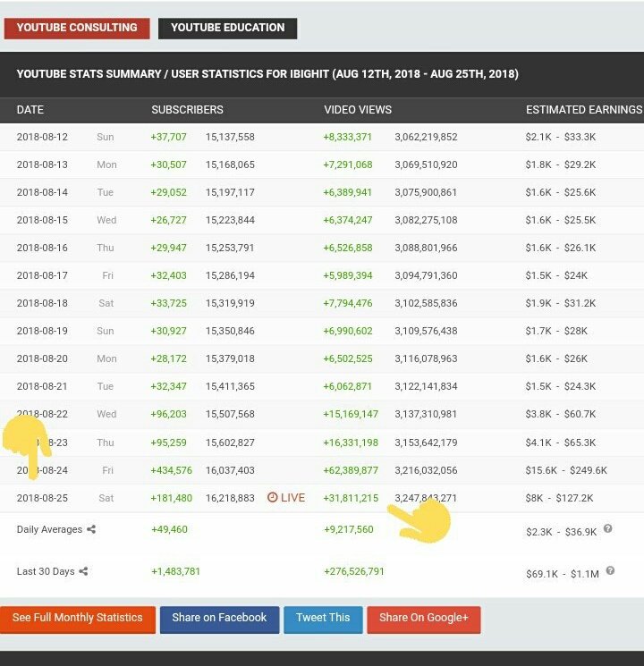
Task: Open the YouTube Education button
Action: click(227, 28)
